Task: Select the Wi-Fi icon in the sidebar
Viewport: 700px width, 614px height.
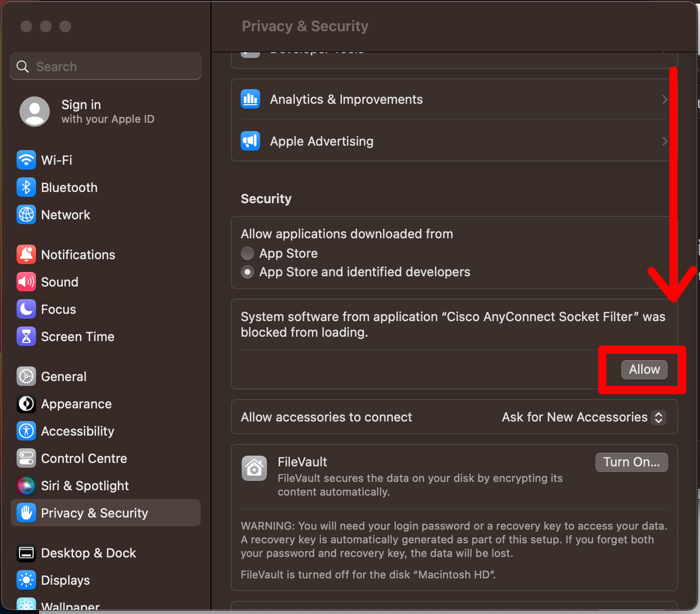Action: (26, 160)
